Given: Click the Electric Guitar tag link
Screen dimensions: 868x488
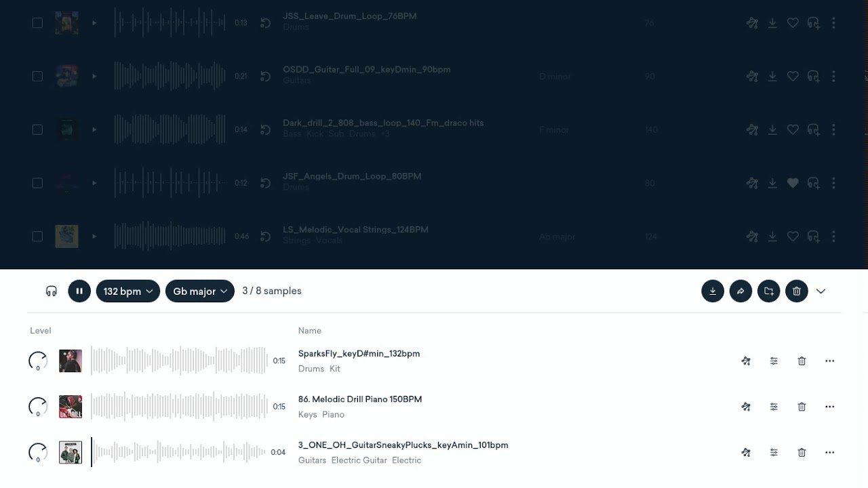Looking at the screenshot, I should point(359,460).
